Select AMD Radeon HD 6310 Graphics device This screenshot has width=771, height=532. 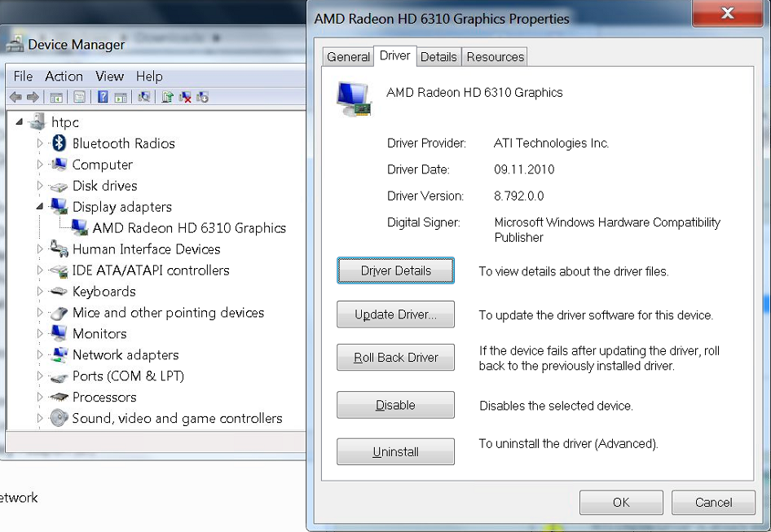189,227
